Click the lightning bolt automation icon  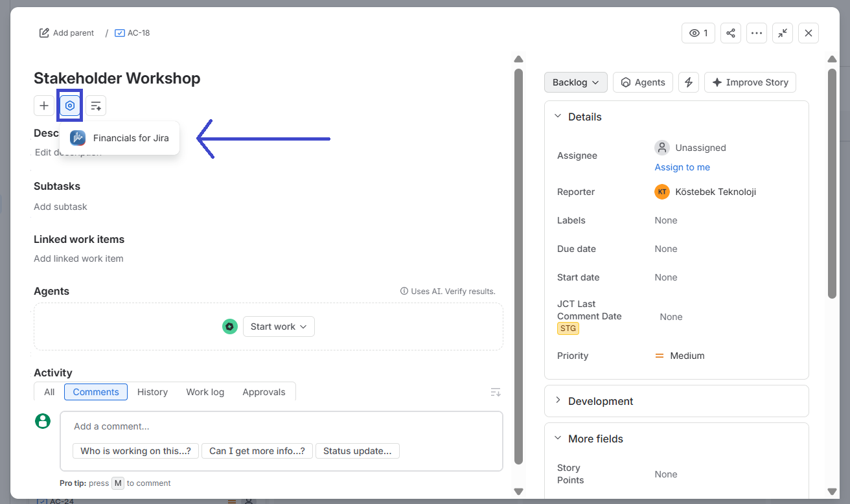(689, 82)
